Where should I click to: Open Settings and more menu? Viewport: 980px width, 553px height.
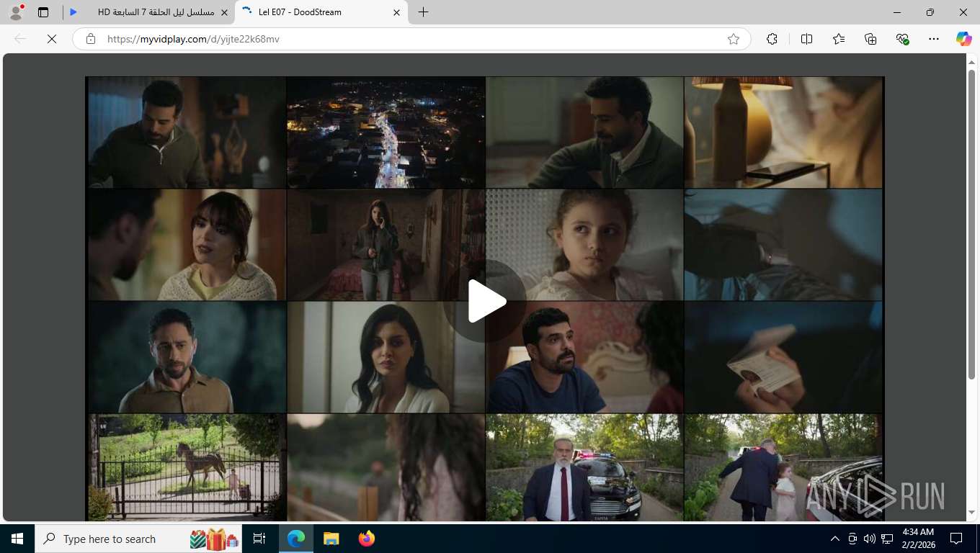[x=934, y=39]
